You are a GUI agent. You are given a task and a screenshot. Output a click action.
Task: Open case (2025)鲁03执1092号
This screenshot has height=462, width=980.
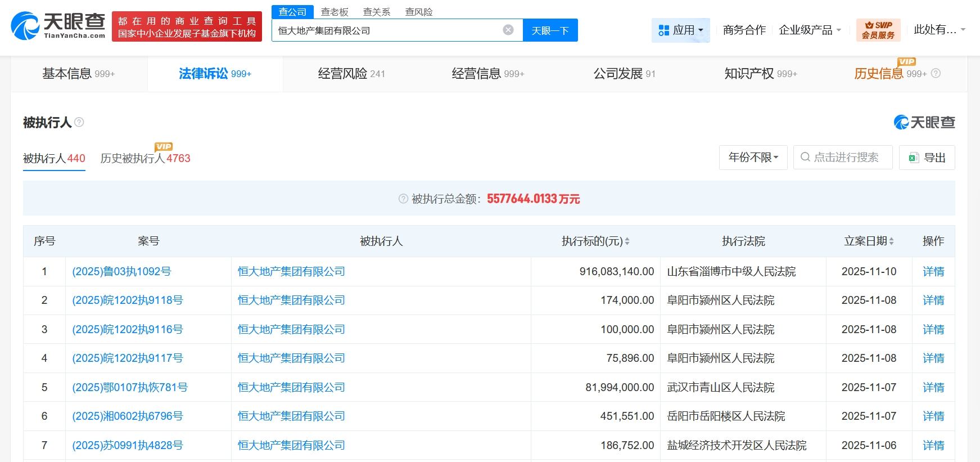(x=121, y=272)
